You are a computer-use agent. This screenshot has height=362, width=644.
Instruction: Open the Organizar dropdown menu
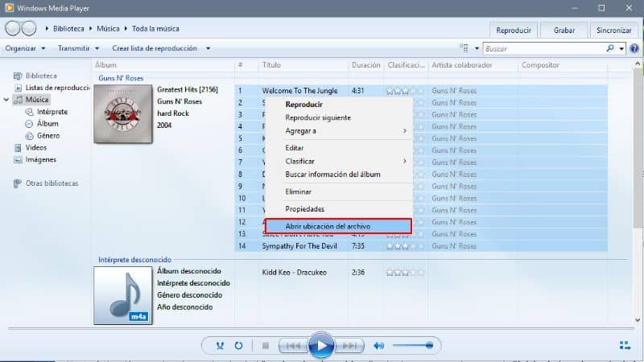click(x=25, y=48)
